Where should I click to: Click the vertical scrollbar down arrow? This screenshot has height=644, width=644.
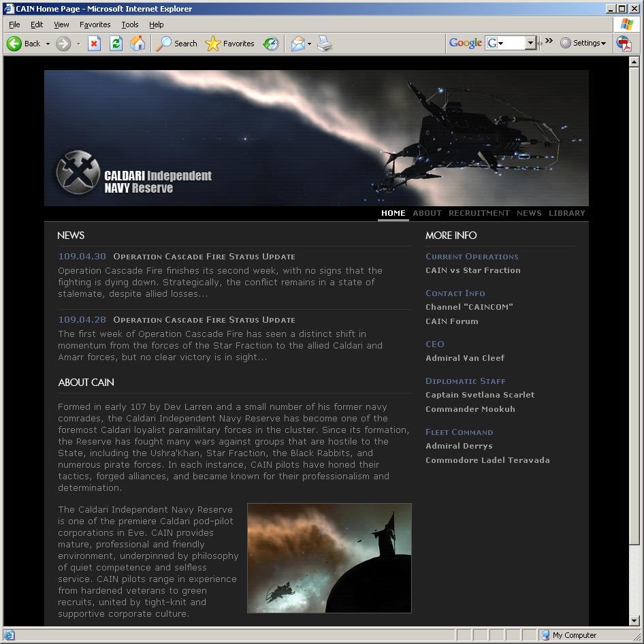634,621
